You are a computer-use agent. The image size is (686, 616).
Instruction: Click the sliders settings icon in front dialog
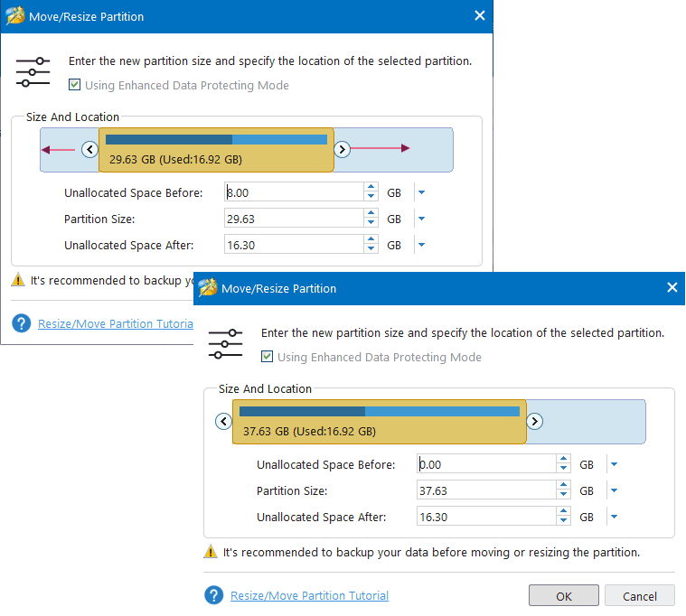click(x=226, y=344)
